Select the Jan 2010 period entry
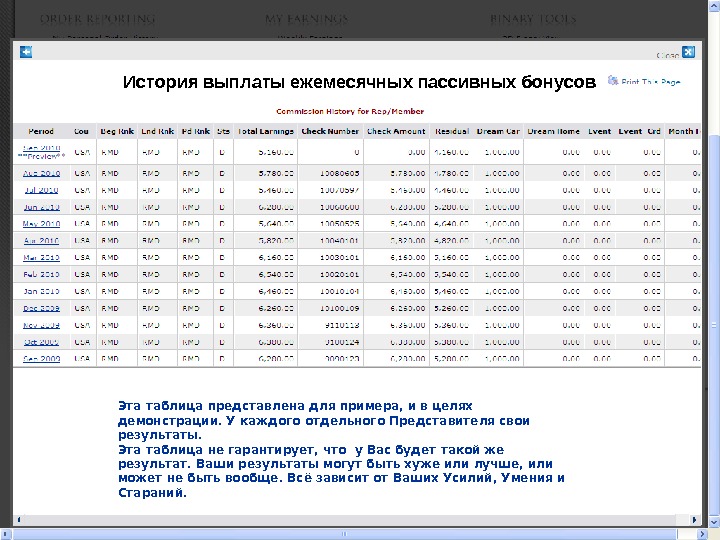Image resolution: width=720 pixels, height=540 pixels. click(x=41, y=291)
